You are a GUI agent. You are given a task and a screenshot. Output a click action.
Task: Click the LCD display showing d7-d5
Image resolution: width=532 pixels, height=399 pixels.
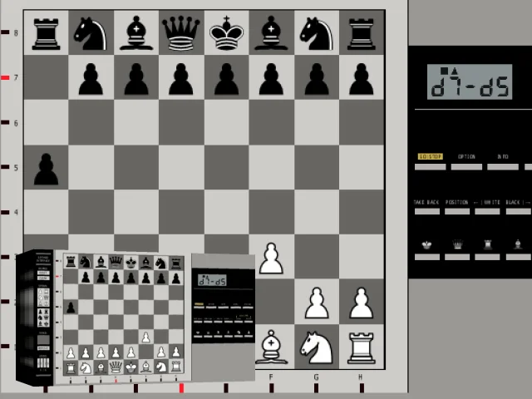pyautogui.click(x=470, y=81)
